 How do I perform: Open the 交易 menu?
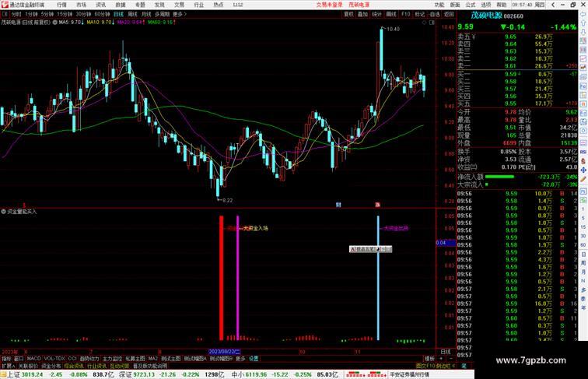179,5
